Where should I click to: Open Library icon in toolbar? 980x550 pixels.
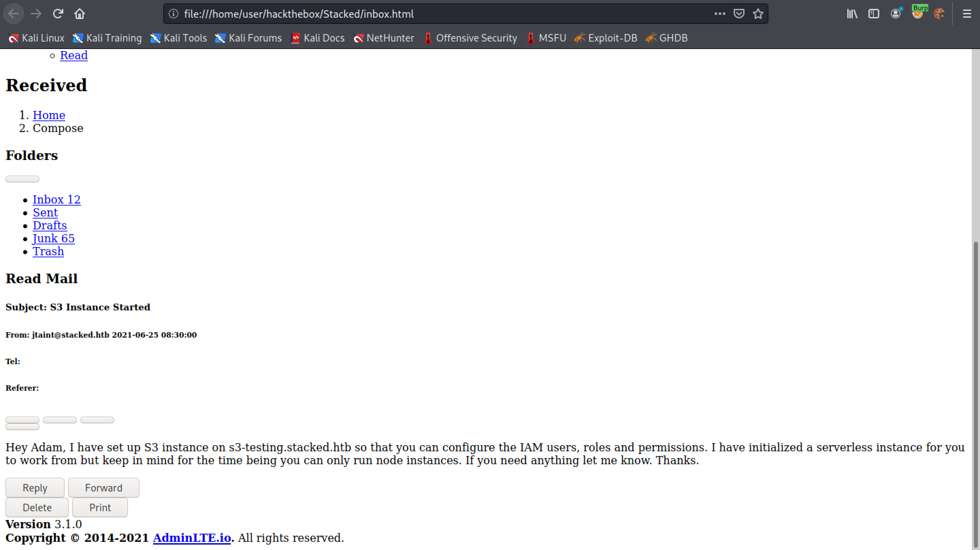coord(852,14)
